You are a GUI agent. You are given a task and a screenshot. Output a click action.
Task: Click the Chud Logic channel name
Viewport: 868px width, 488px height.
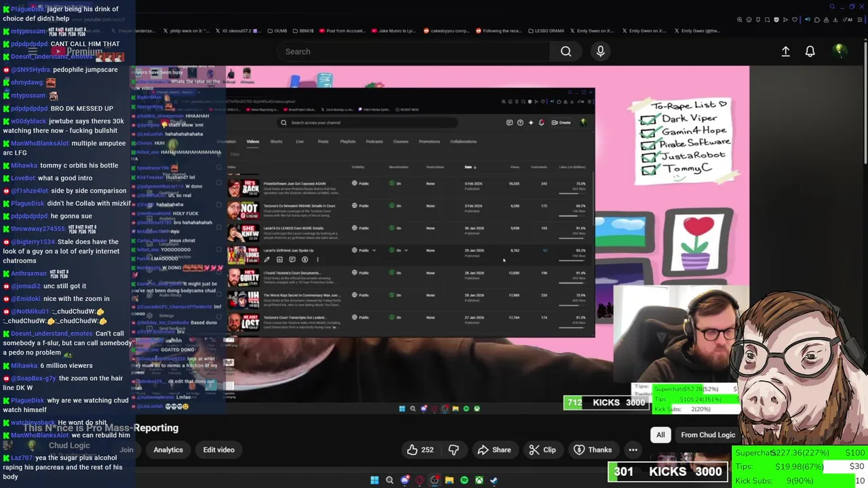(x=69, y=445)
